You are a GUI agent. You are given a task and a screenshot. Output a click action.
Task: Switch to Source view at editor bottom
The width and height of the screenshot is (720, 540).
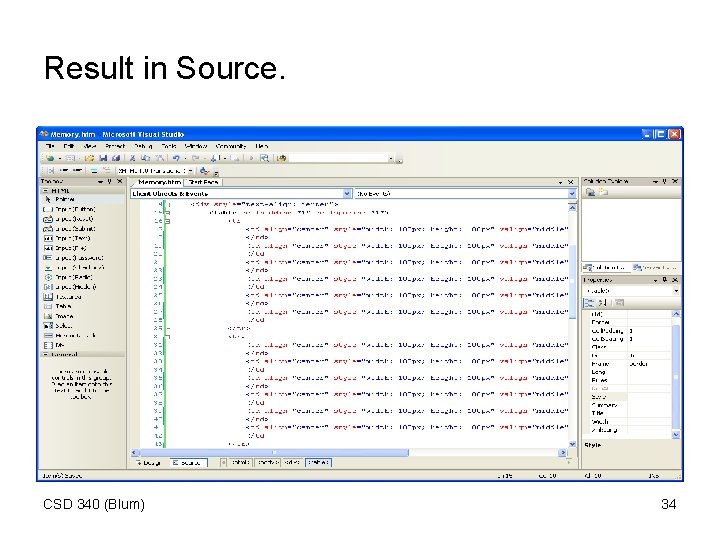coord(189,463)
